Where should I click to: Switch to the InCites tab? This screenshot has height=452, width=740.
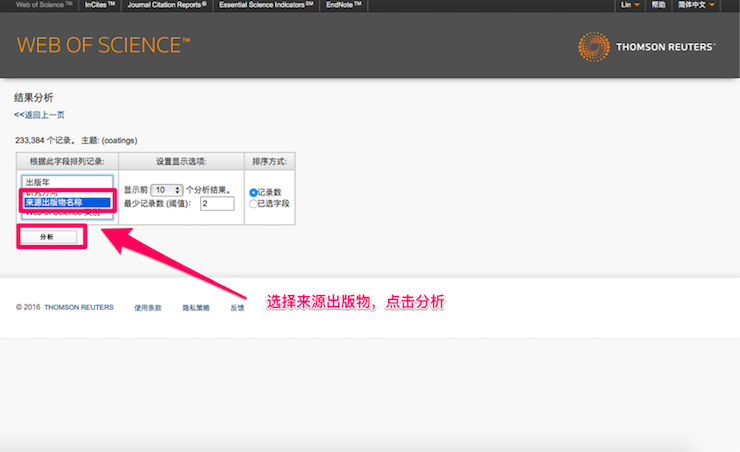pyautogui.click(x=99, y=5)
